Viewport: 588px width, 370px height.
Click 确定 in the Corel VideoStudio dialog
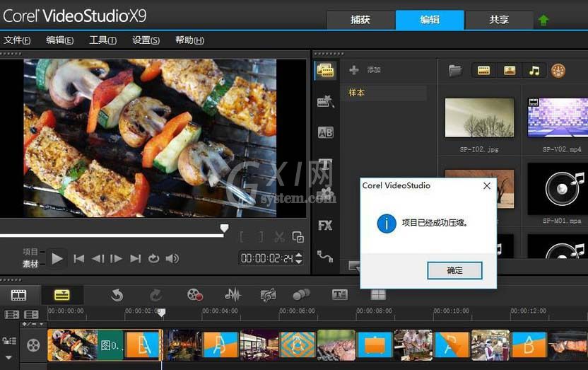(x=454, y=270)
